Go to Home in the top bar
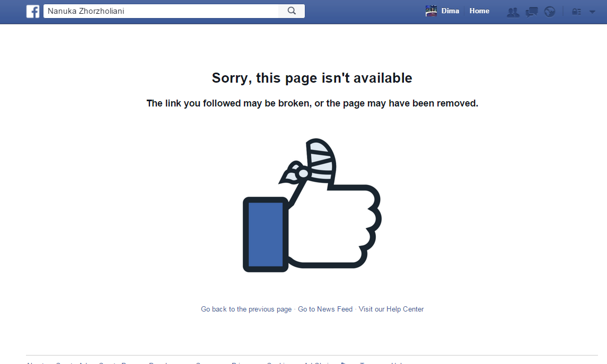 tap(479, 11)
